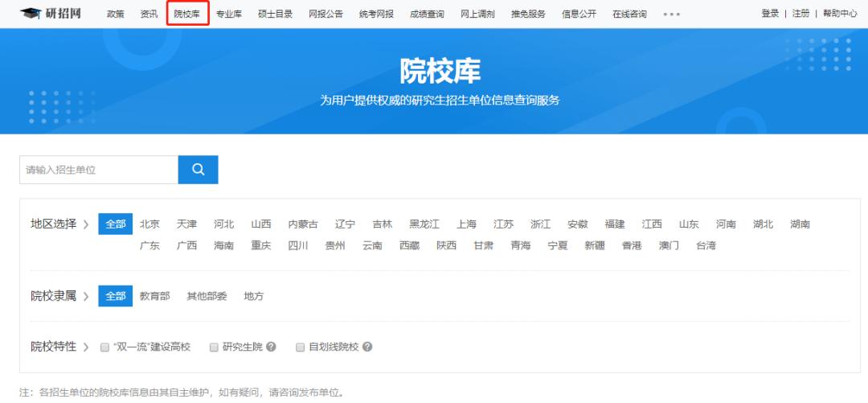Open 成绩查询 in the top menu
This screenshot has width=868, height=403.
tap(427, 14)
